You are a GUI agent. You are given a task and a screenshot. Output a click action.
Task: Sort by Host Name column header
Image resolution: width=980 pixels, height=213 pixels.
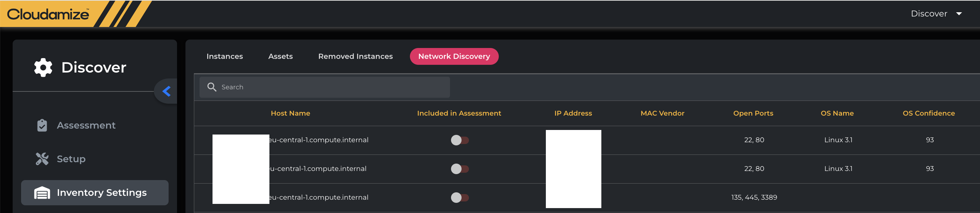pyautogui.click(x=290, y=113)
